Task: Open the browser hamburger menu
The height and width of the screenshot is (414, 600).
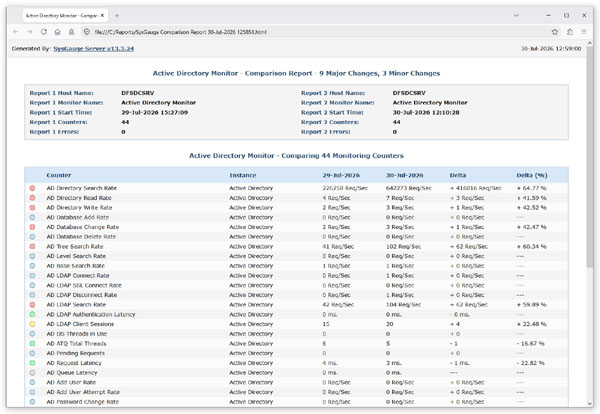Action: (x=584, y=32)
